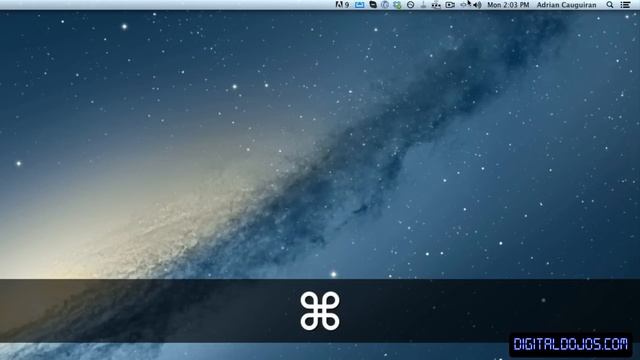This screenshot has height=360, width=640.
Task: Click the gray eject-style menu bar icon
Action: (423, 5)
